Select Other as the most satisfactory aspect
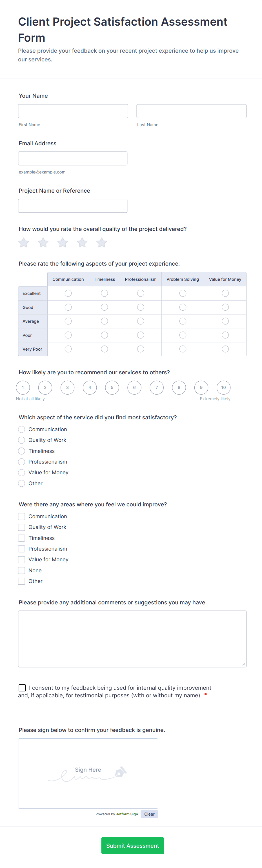 coord(22,483)
